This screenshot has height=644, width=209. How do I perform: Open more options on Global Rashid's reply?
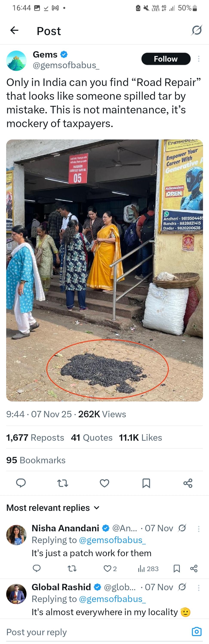pos(198,588)
